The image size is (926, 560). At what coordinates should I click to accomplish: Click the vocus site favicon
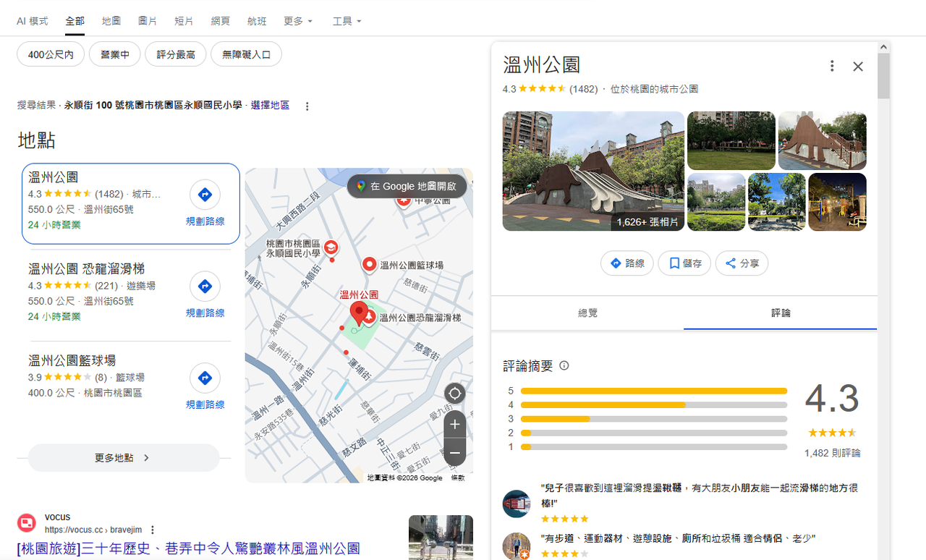point(27,523)
